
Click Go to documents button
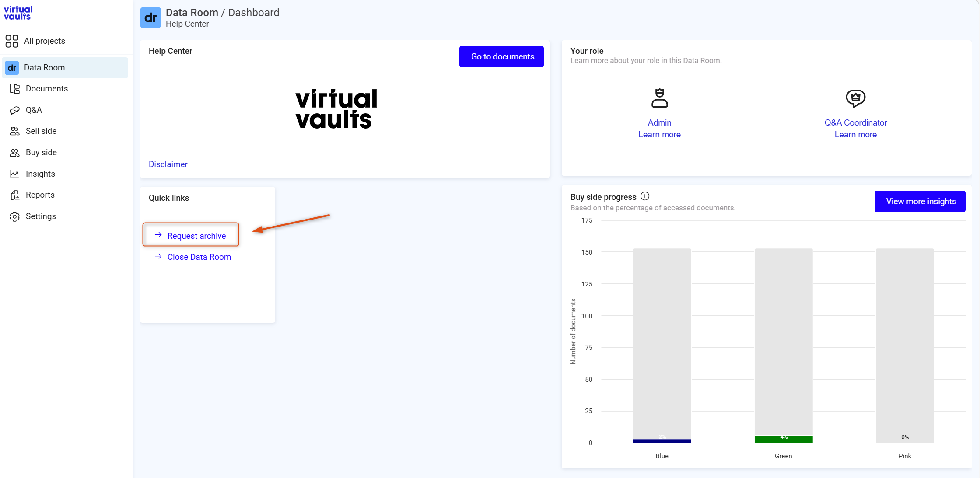click(501, 56)
